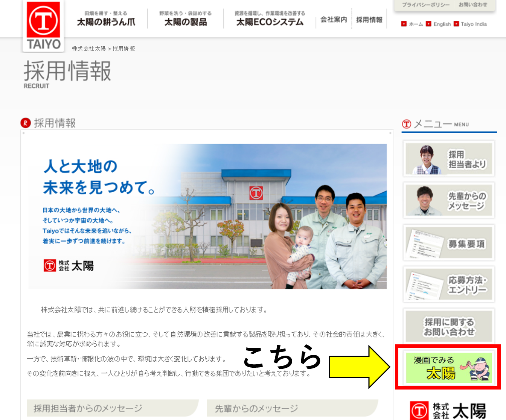Screen dimensions: 506x420
Task: Open プライバシーポリシー link
Action: (x=426, y=5)
